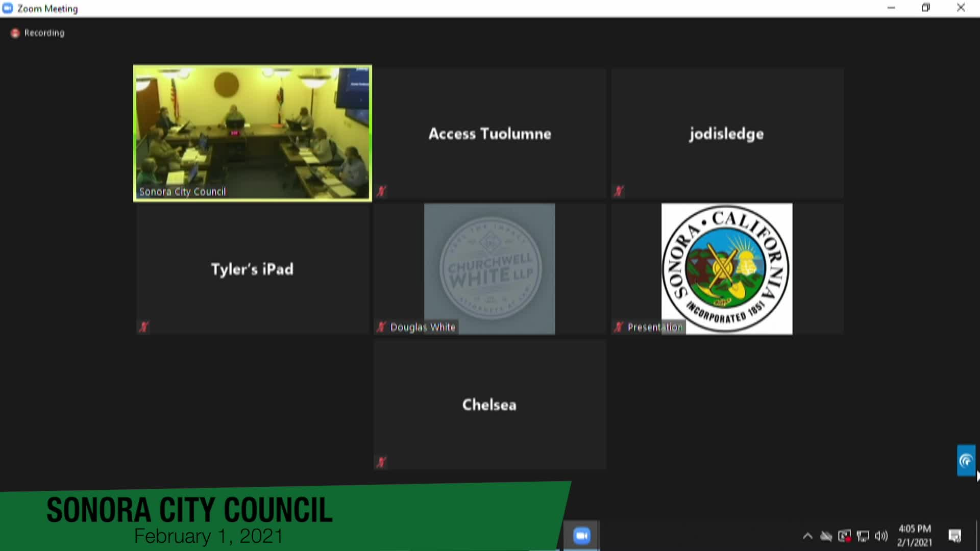Image resolution: width=980 pixels, height=551 pixels.
Task: Click the floating screen share broadcast icon
Action: point(966,460)
